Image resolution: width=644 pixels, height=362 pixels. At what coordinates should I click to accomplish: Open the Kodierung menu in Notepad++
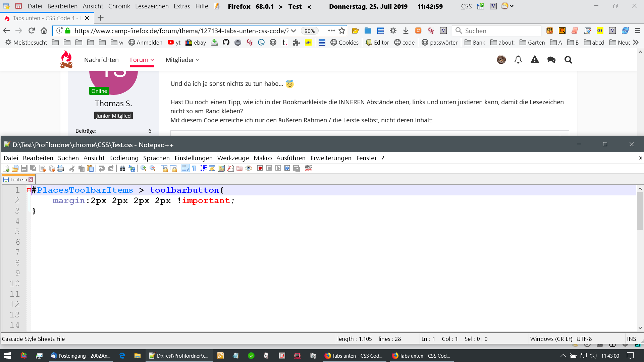(x=123, y=158)
